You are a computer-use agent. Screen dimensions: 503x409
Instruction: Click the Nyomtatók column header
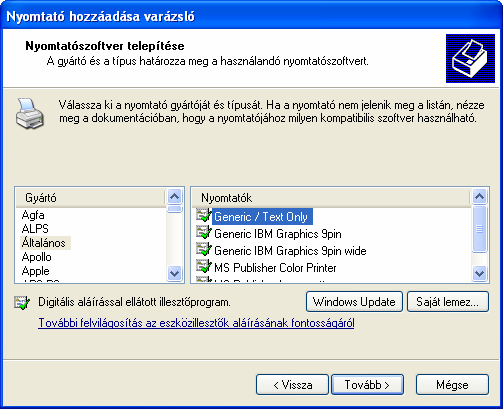(x=331, y=198)
